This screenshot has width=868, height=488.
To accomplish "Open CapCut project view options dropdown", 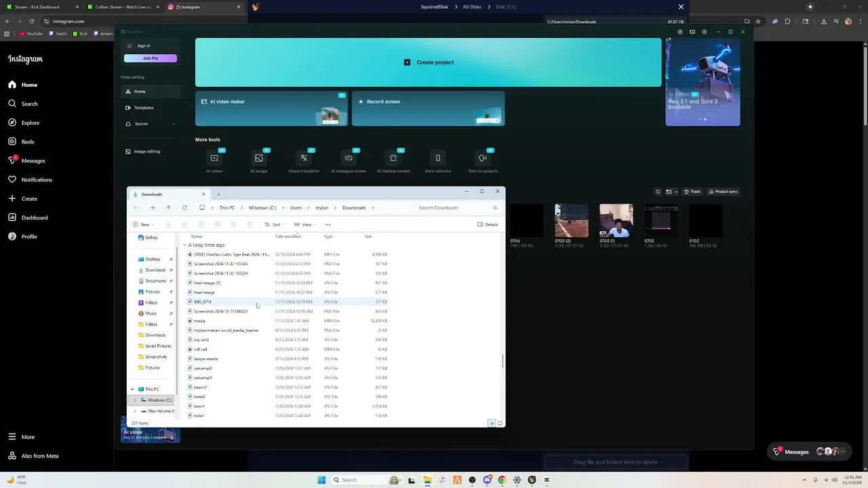I will coord(670,192).
